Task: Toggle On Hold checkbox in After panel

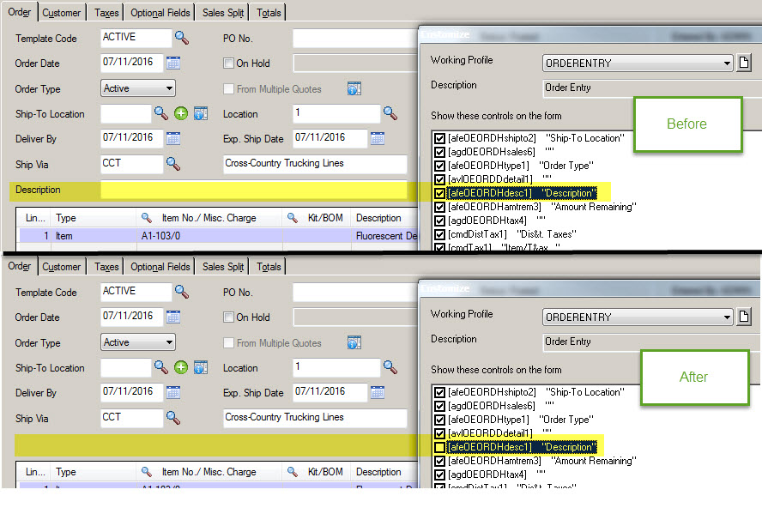Action: pos(228,317)
